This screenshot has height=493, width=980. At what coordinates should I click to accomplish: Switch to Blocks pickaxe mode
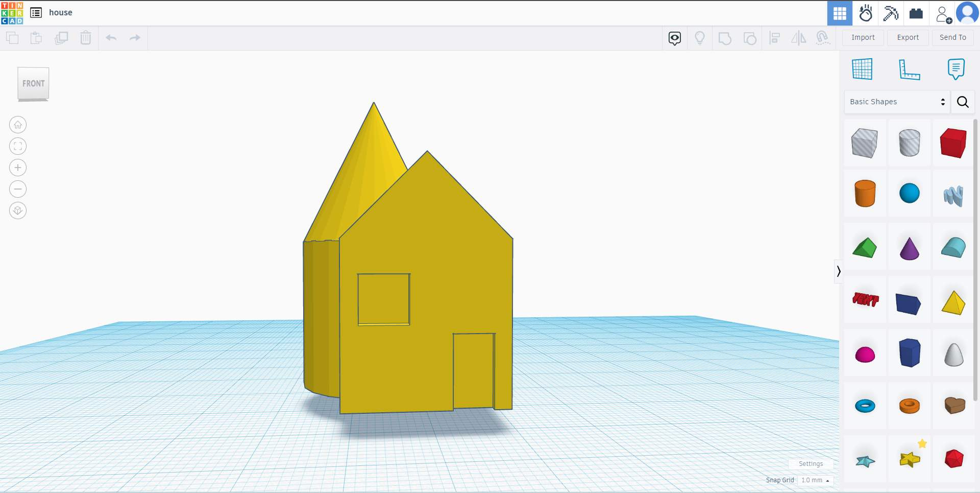(891, 13)
